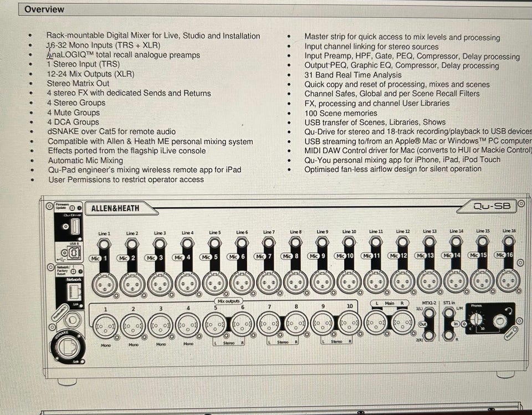Click 'Qu-Drive for stereo and 18-track' line
Image resolution: width=532 pixels, height=415 pixels.
[418, 131]
